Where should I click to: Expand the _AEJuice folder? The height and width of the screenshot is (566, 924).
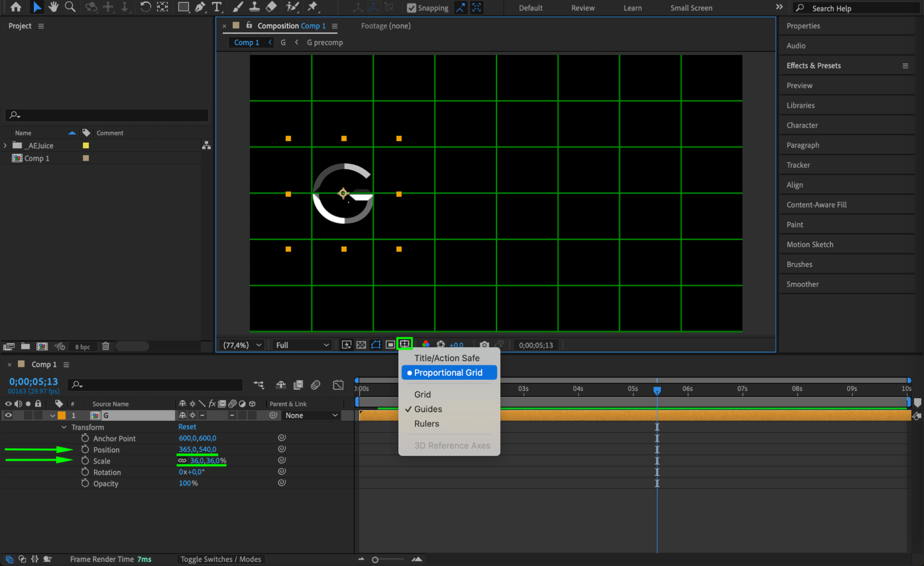click(5, 146)
